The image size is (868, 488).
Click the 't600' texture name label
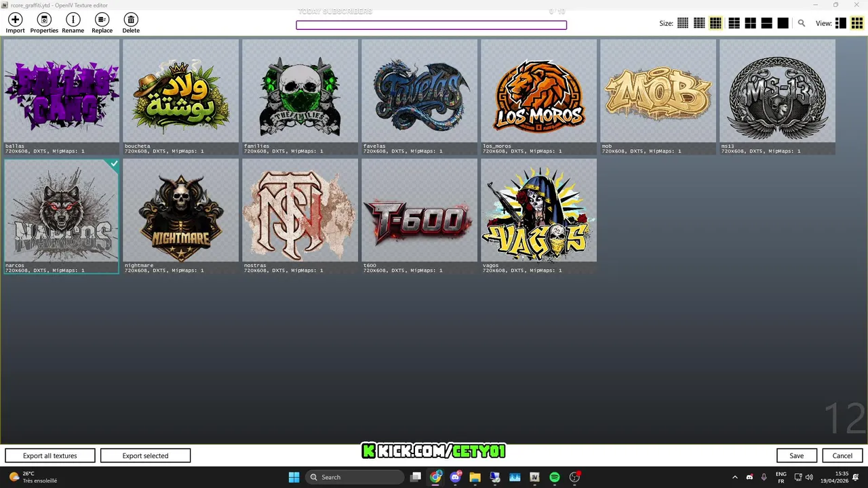point(370,265)
